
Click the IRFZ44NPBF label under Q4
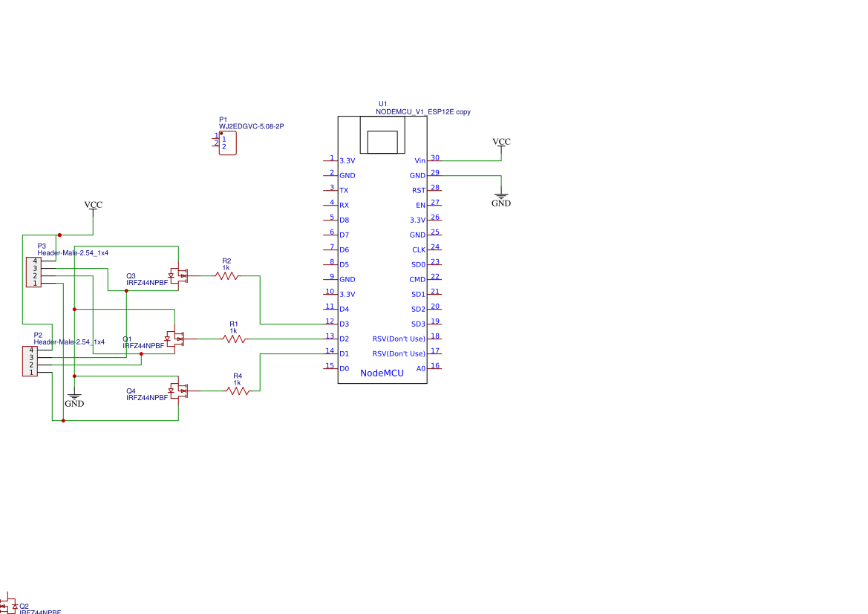tap(147, 398)
